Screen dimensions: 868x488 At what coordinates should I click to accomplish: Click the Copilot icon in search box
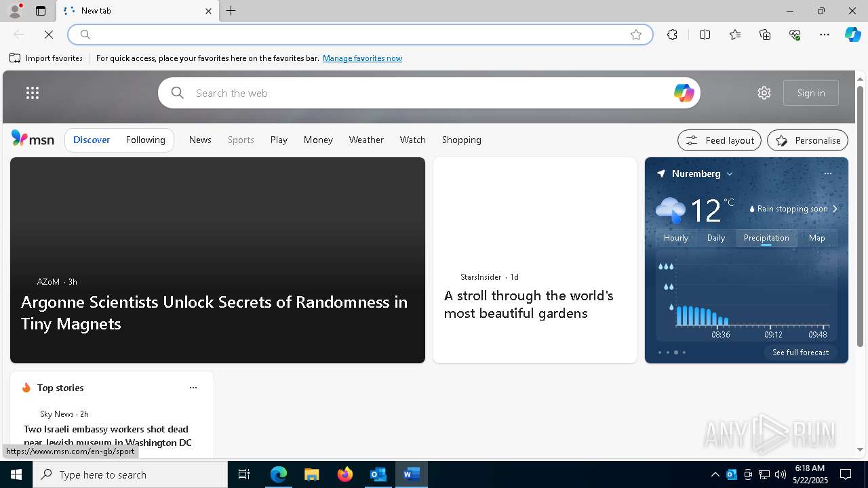(x=684, y=93)
